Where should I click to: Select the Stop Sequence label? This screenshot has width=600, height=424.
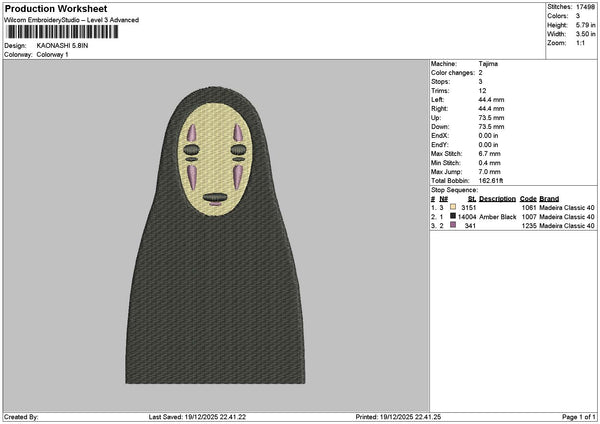452,189
